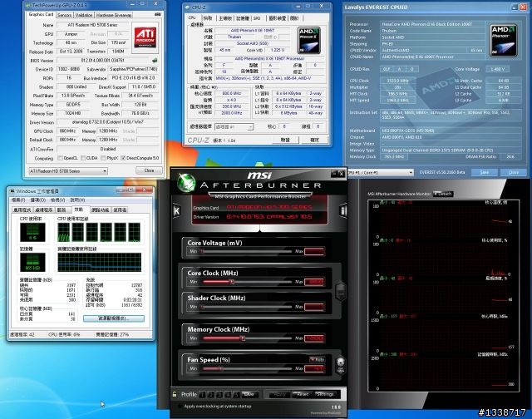This screenshot has height=419, width=532.
Task: Select Afterburner profile slot 5
Action: click(236, 395)
